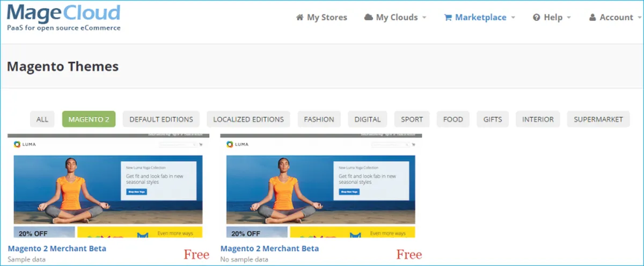Show FASHION themes
The height and width of the screenshot is (266, 644).
[319, 119]
